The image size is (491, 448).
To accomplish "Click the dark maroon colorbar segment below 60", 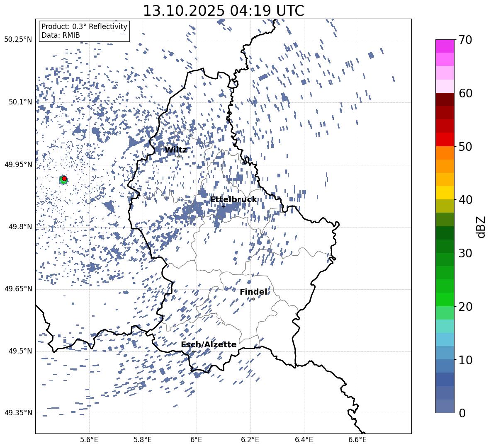I will tap(445, 99).
